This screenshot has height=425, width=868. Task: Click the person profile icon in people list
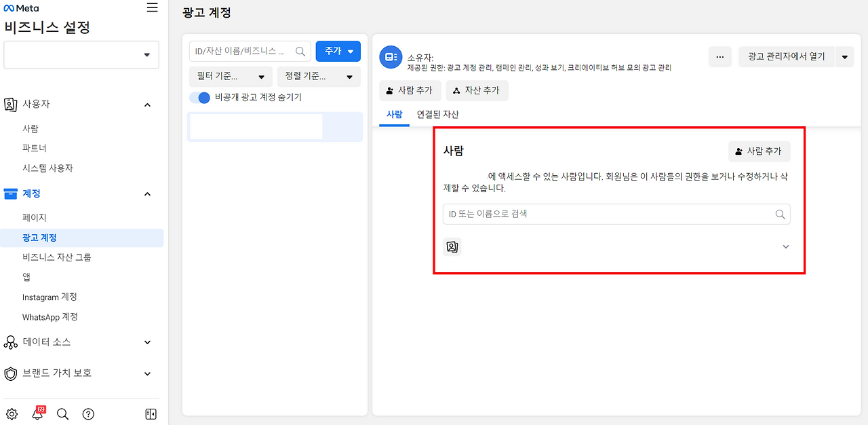click(452, 246)
